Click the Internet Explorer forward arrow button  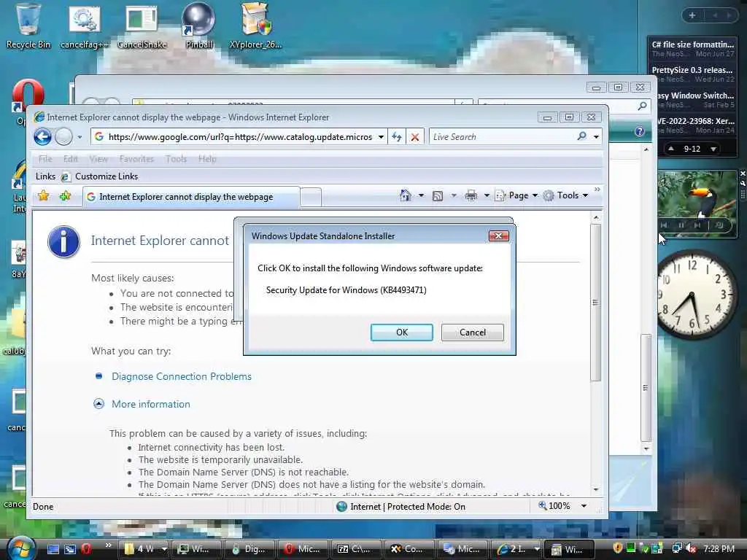pyautogui.click(x=63, y=137)
